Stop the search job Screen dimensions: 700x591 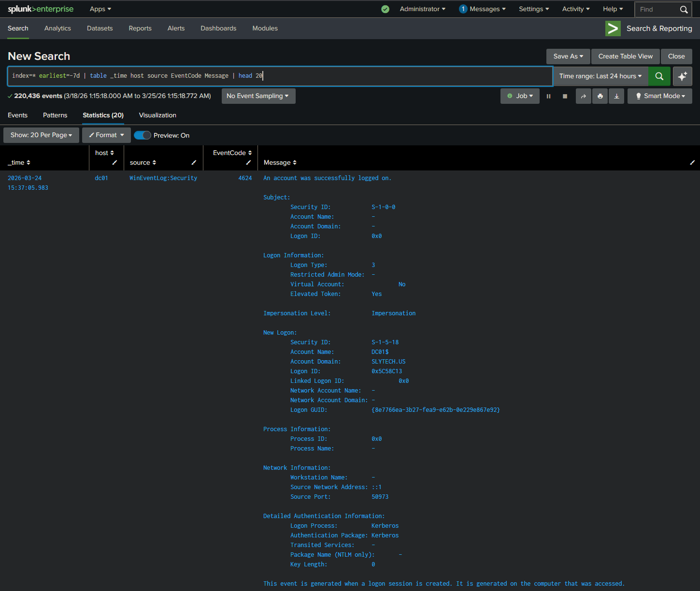click(x=565, y=96)
